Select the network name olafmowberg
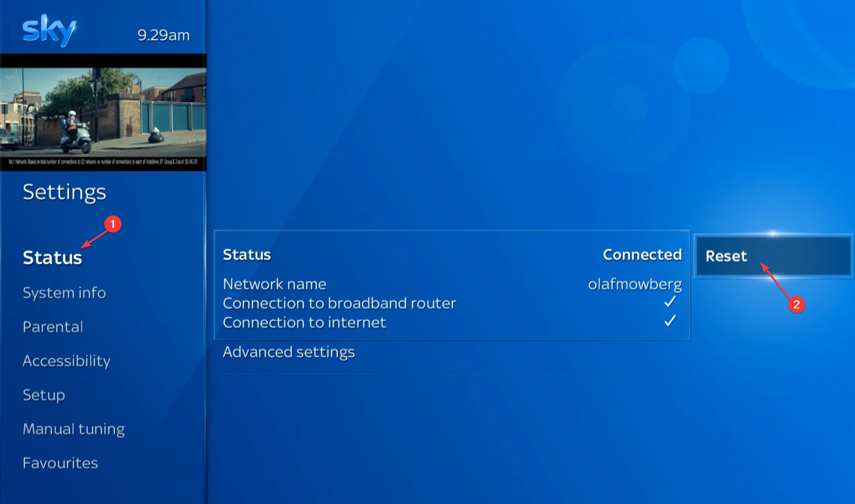 click(x=635, y=284)
